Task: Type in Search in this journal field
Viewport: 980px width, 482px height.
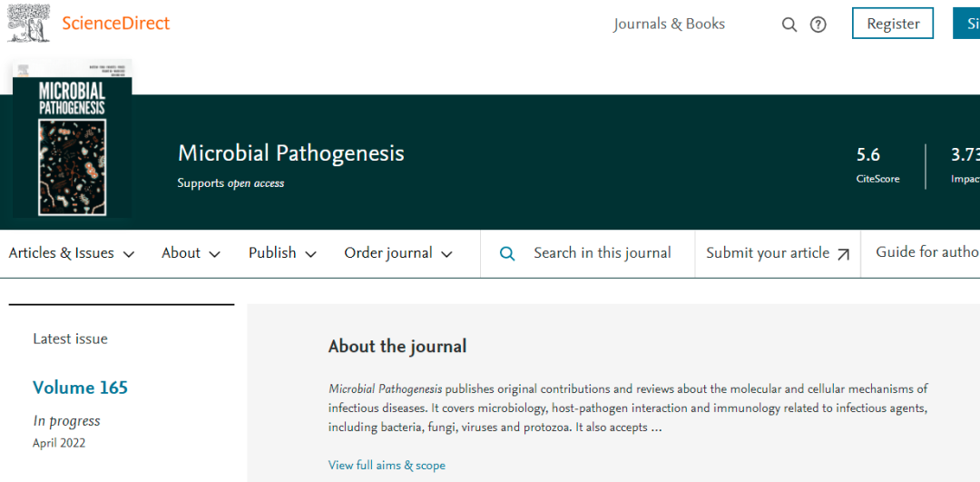Action: [x=602, y=253]
